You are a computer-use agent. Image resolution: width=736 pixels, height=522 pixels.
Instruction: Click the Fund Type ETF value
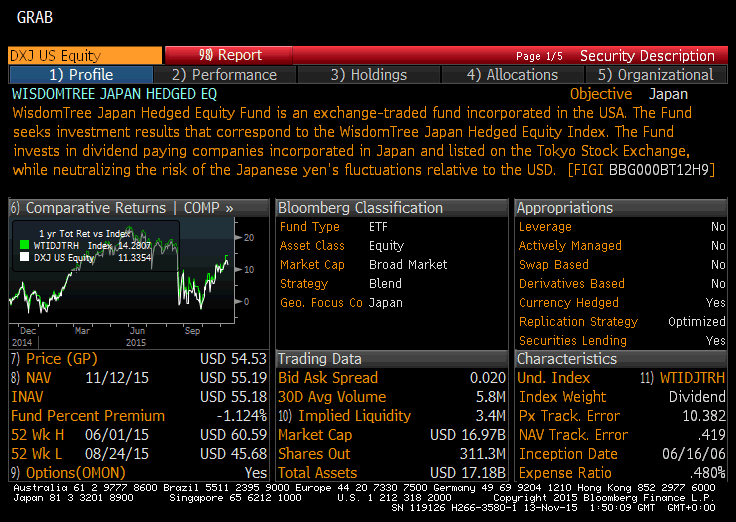coord(378,227)
